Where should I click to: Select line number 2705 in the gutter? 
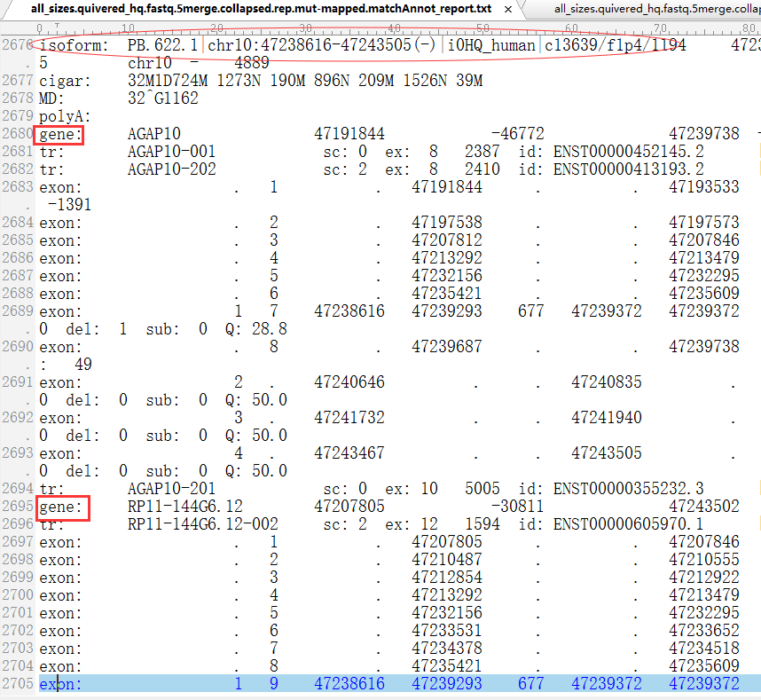click(x=18, y=683)
